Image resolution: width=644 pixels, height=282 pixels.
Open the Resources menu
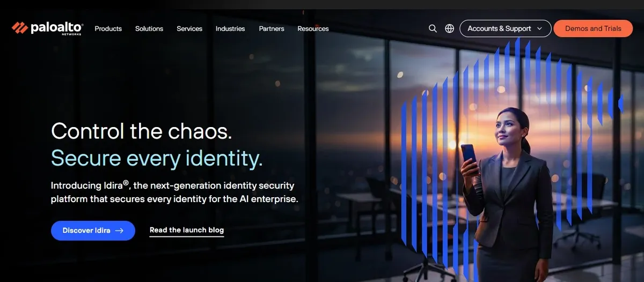pyautogui.click(x=313, y=28)
